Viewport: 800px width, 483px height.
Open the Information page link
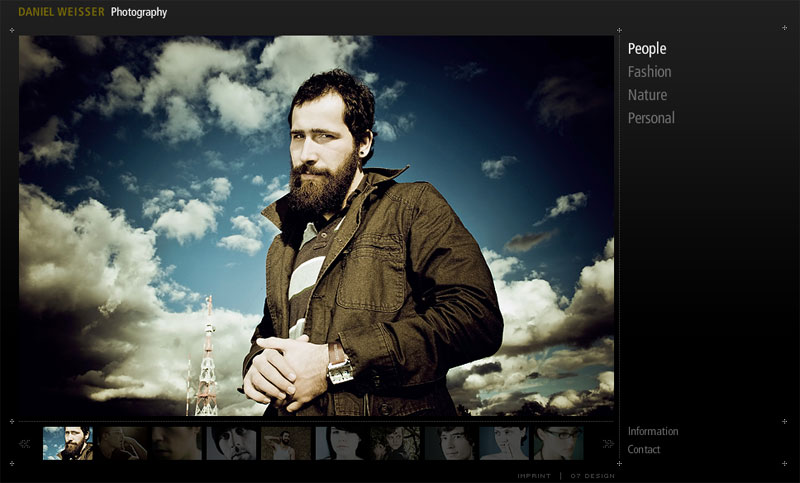pyautogui.click(x=652, y=432)
